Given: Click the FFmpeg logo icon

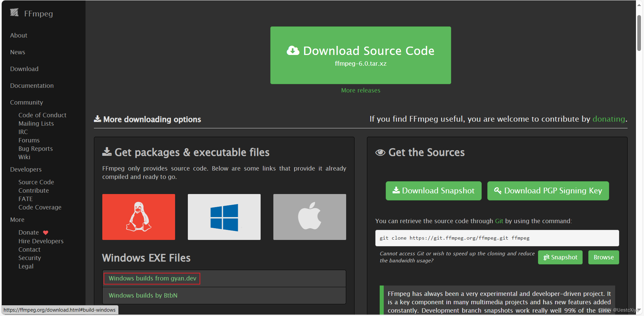Looking at the screenshot, I should (14, 13).
